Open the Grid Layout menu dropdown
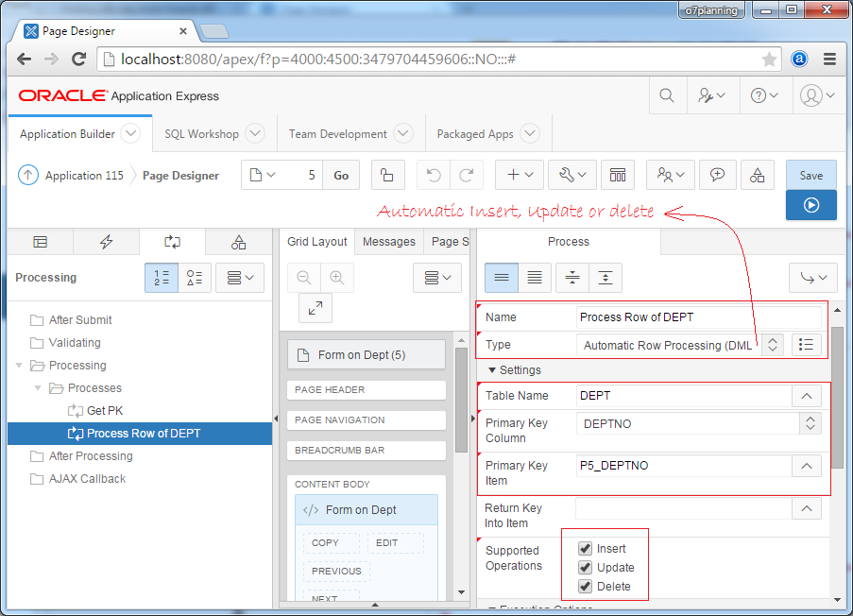Screen dimensions: 853x616 click(437, 278)
